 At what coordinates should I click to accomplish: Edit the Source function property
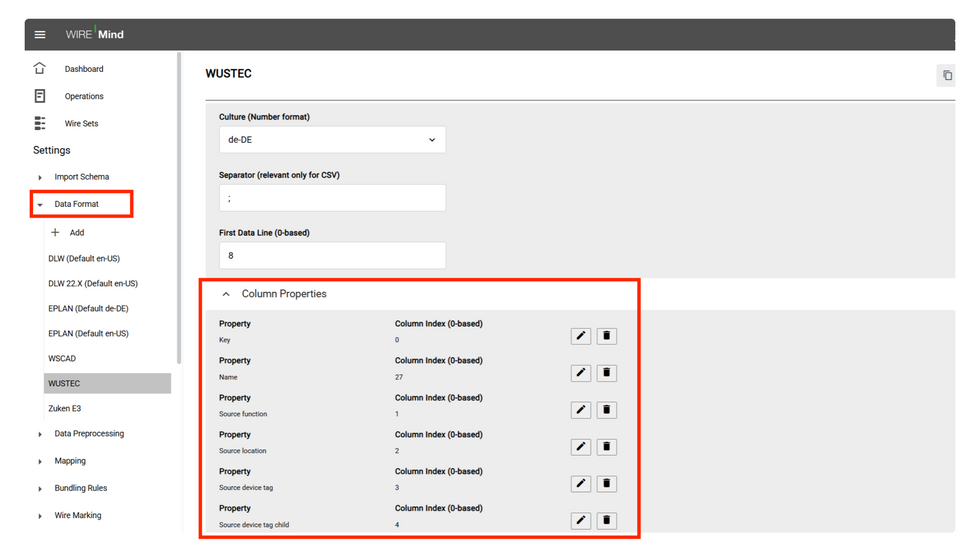coord(581,410)
